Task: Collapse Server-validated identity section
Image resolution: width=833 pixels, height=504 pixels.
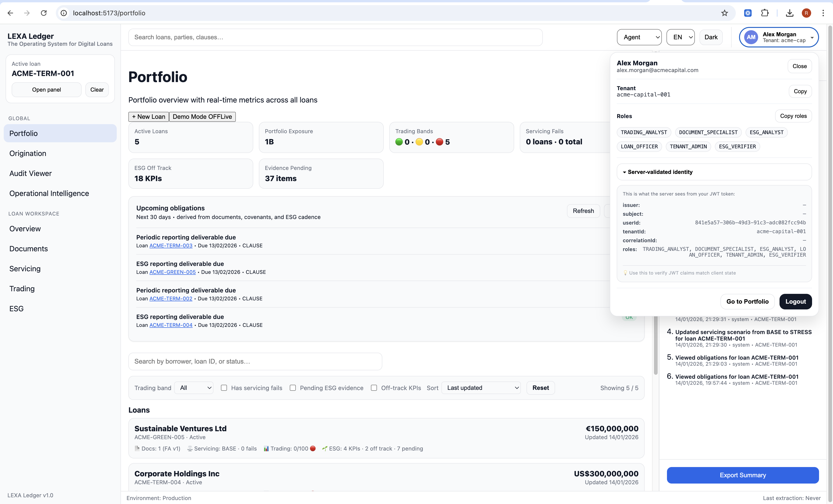Action: pos(660,172)
